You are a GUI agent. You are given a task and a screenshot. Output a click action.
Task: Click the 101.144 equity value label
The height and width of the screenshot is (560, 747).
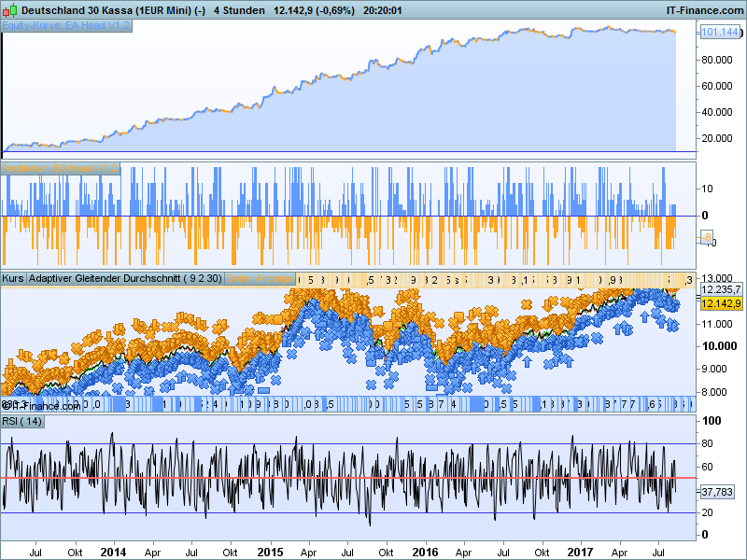tap(720, 32)
